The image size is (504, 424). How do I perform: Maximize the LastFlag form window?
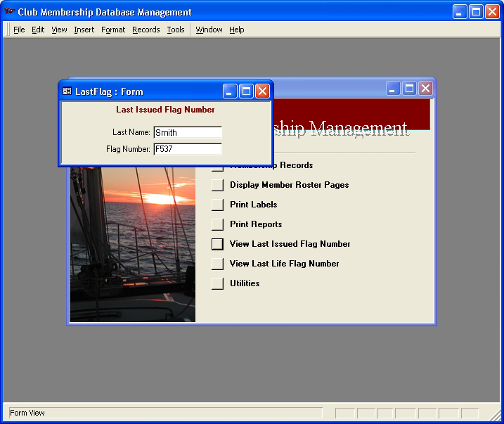pyautogui.click(x=246, y=91)
